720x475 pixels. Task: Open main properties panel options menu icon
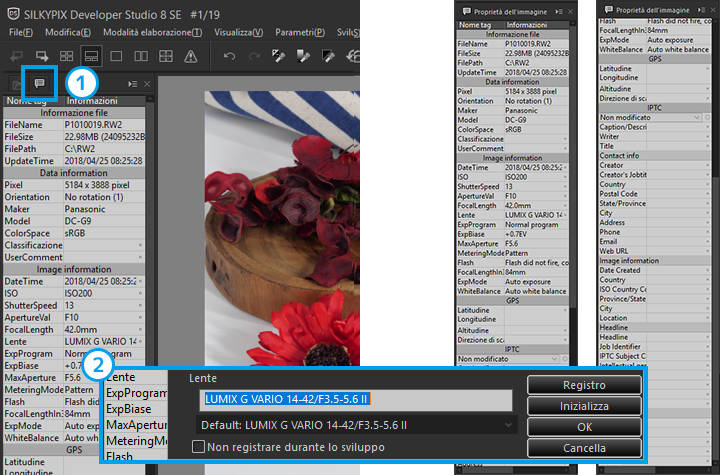click(x=133, y=84)
